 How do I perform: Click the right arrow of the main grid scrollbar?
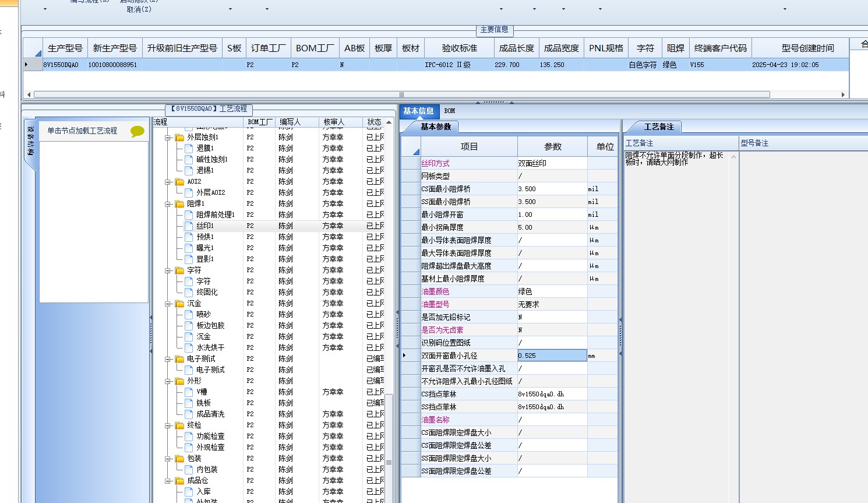[843, 94]
